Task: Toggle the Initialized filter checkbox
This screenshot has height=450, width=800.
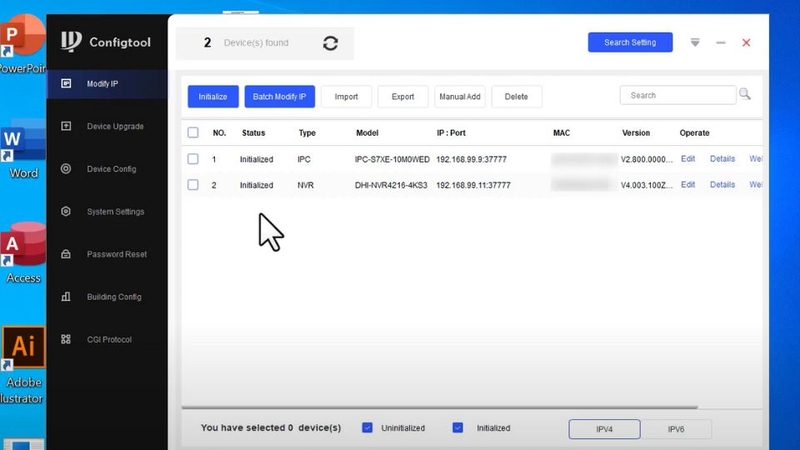Action: pos(458,428)
